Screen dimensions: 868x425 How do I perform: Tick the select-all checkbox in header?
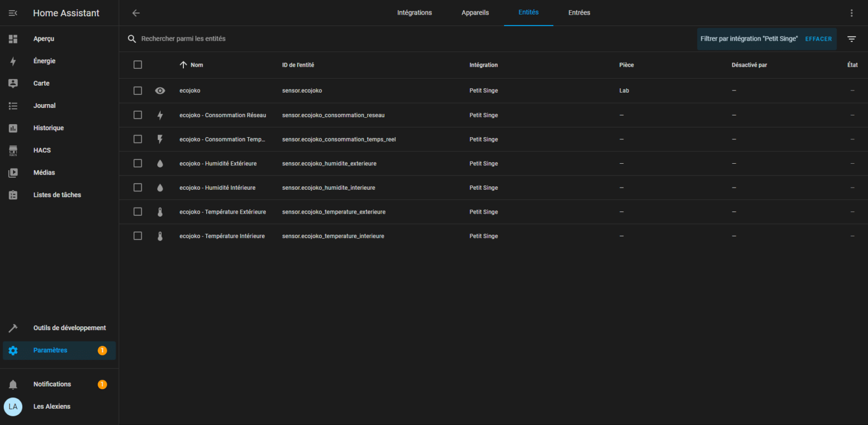138,65
